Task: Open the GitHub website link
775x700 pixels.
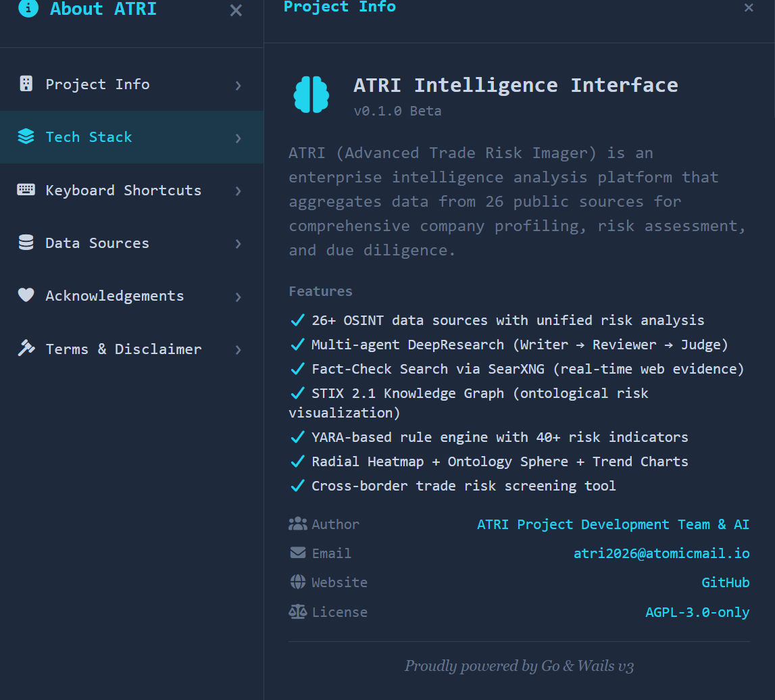Action: tap(726, 582)
